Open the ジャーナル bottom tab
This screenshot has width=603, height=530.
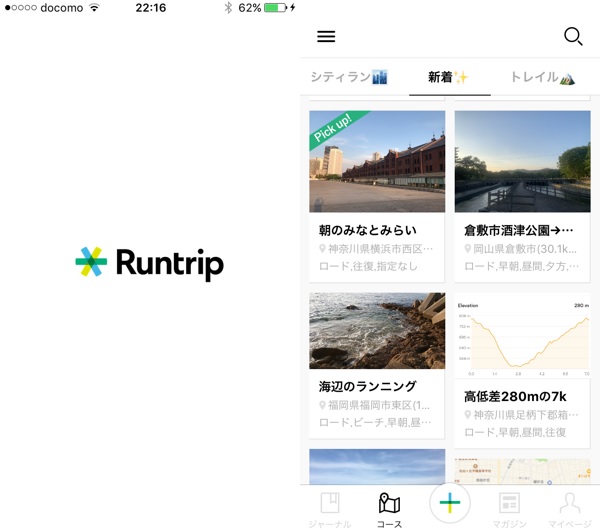(x=330, y=510)
